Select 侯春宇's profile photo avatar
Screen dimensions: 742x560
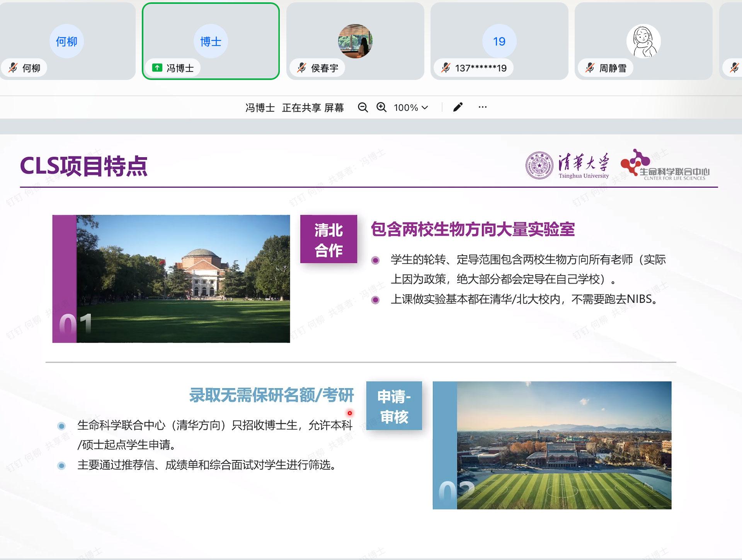[x=355, y=41]
